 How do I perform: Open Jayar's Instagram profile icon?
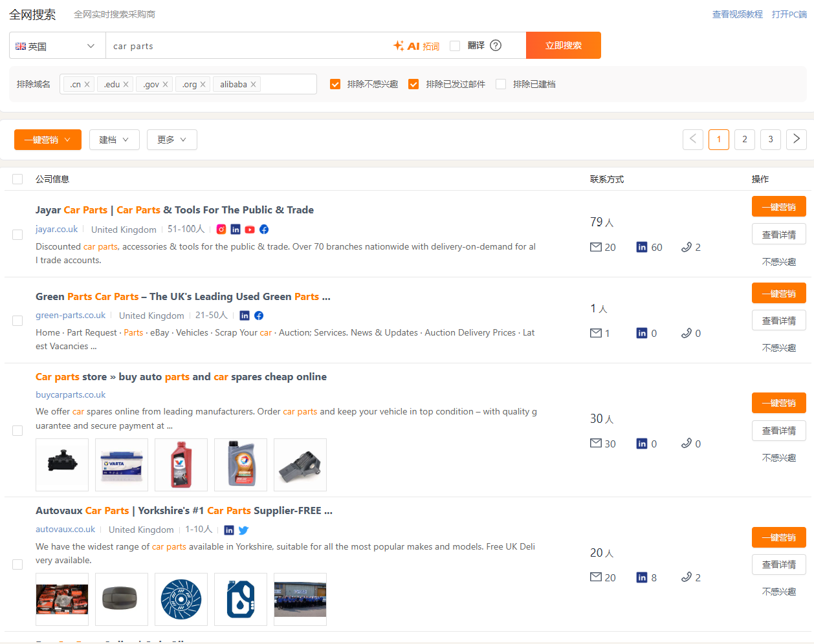click(221, 230)
